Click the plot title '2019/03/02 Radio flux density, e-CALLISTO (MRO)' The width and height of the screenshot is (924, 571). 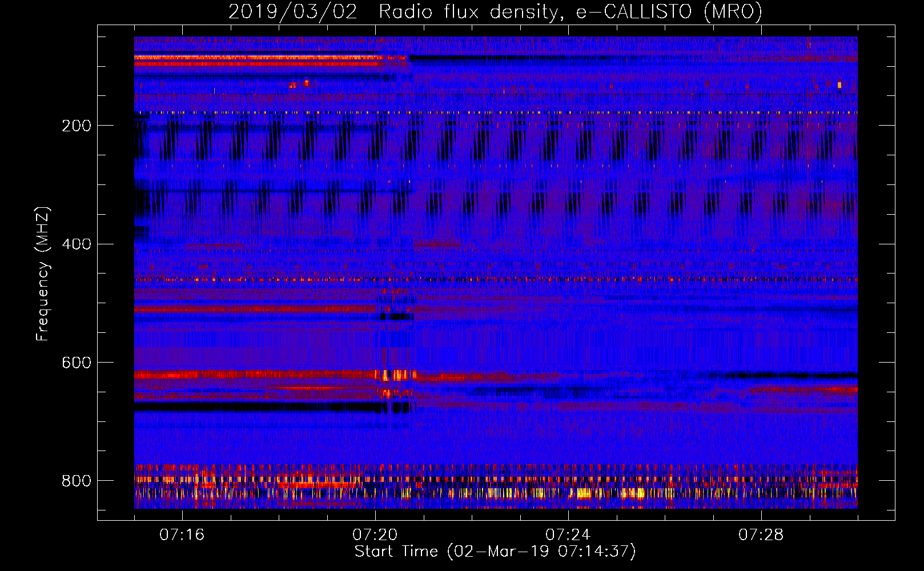[x=495, y=11]
